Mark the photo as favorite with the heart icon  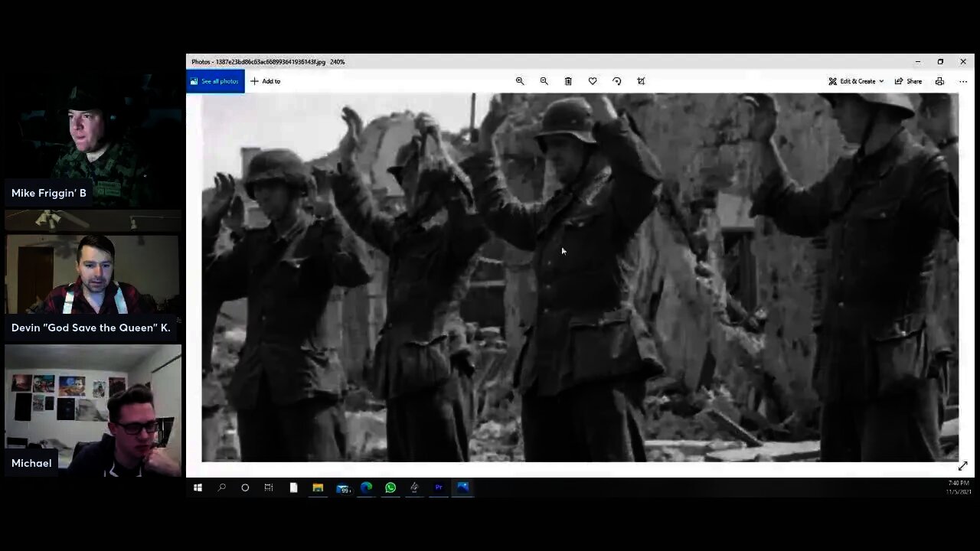tap(593, 81)
